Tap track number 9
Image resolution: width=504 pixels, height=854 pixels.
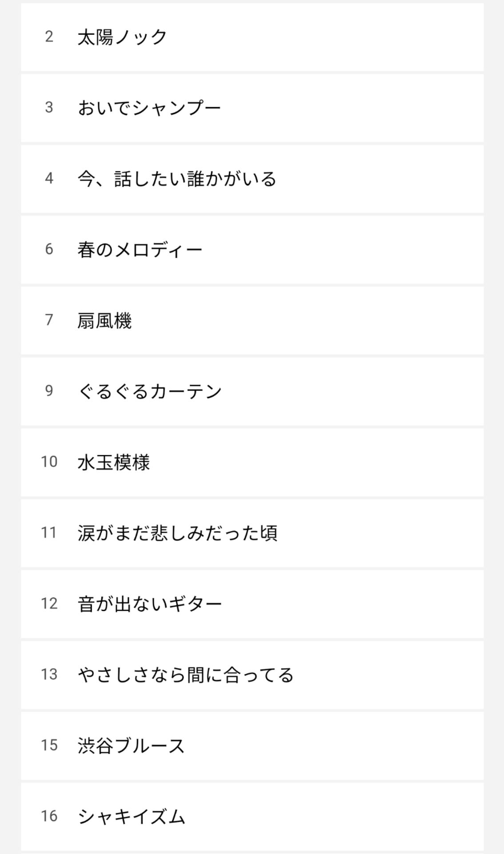[x=49, y=391]
